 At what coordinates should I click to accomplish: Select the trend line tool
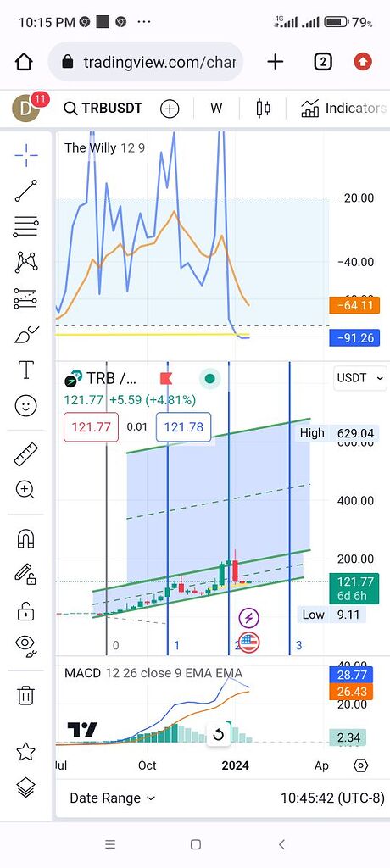(x=26, y=191)
